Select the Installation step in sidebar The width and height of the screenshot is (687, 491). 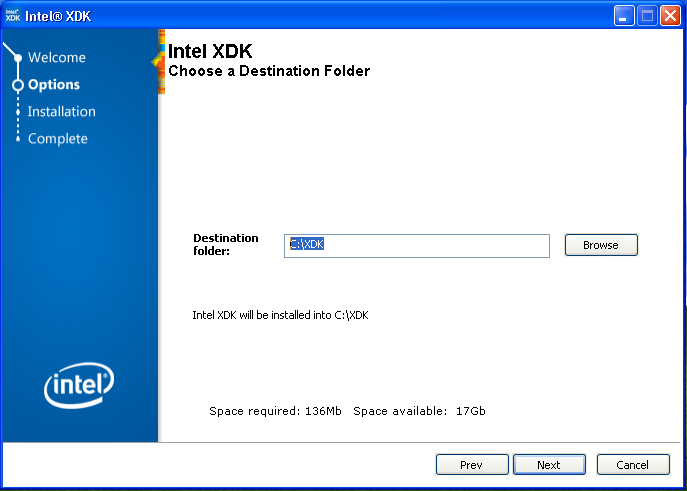(61, 112)
